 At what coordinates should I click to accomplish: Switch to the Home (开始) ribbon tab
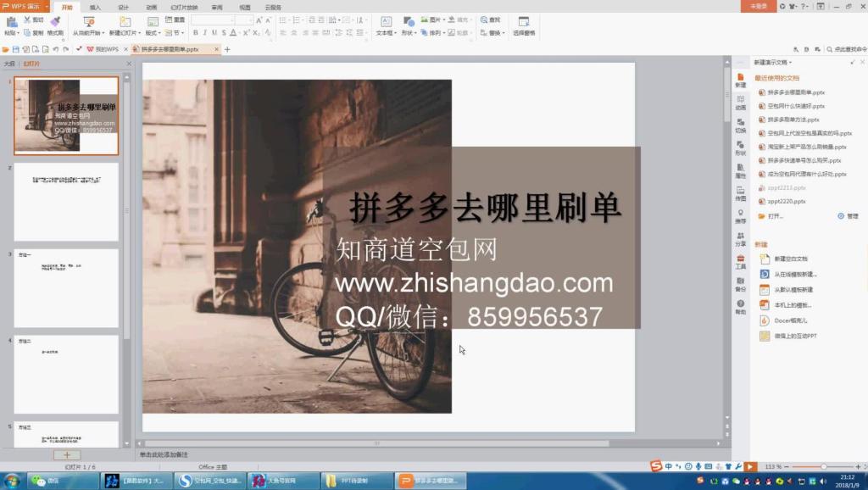[x=67, y=7]
